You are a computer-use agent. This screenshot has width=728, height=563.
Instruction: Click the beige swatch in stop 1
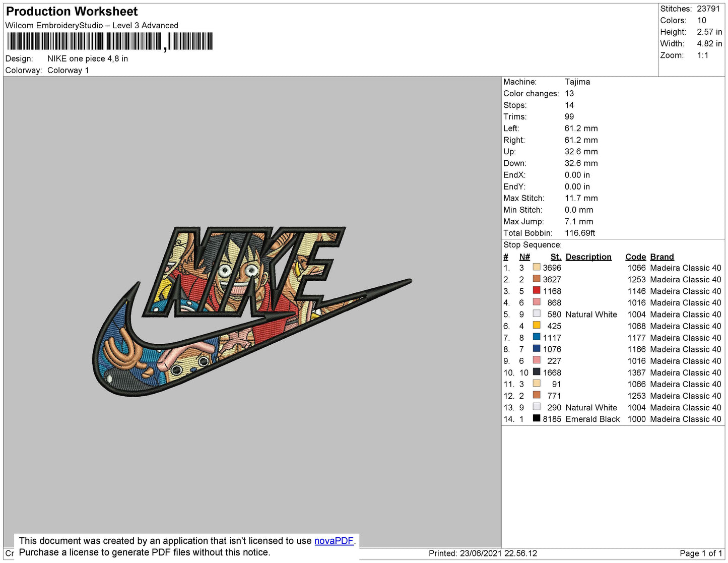pos(537,268)
